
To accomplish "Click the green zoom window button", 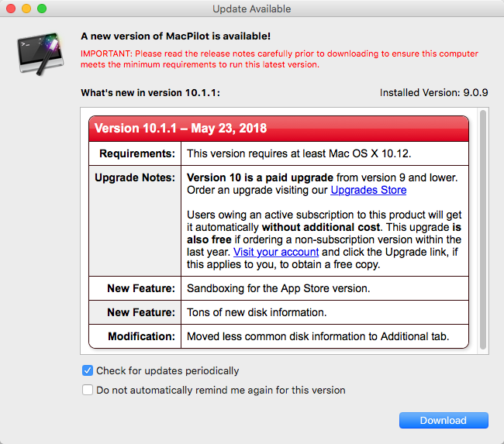I will coord(42,9).
